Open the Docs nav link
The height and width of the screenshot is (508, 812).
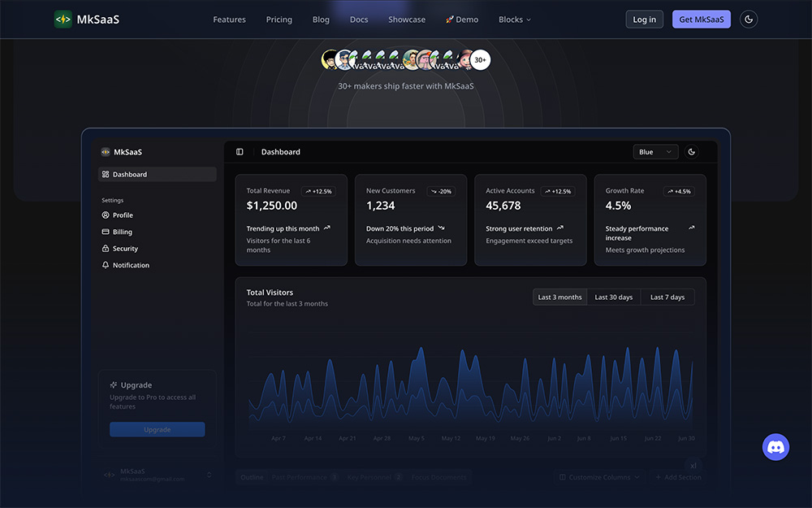coord(359,20)
